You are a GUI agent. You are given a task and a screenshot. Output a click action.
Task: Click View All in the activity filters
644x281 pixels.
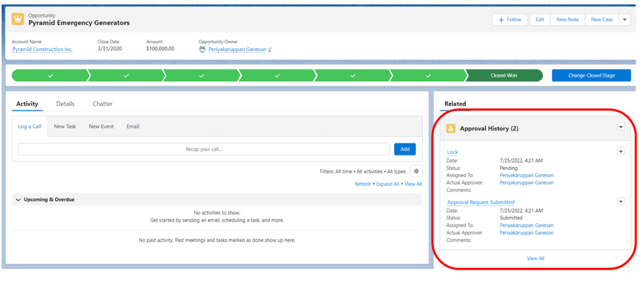413,184
